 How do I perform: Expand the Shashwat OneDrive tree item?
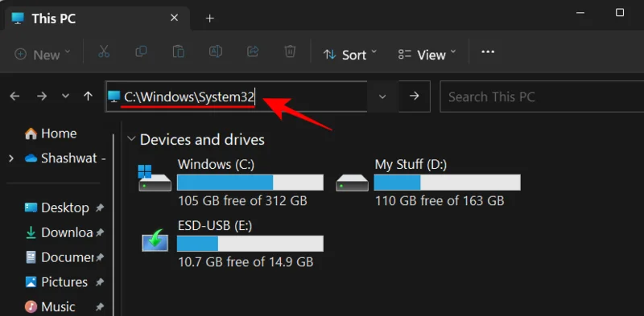(x=11, y=158)
